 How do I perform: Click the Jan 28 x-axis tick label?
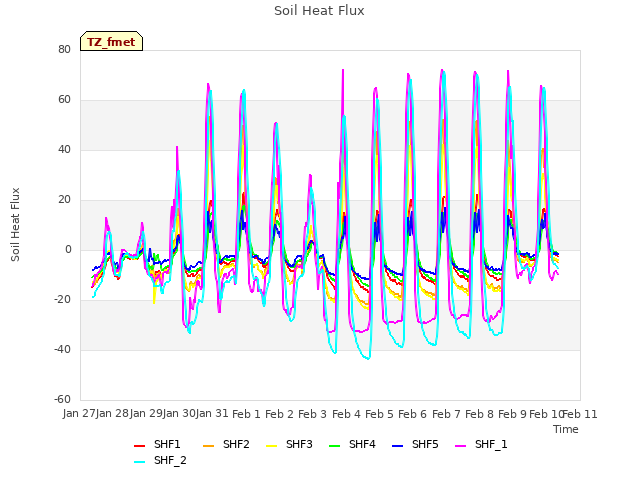coord(113,414)
